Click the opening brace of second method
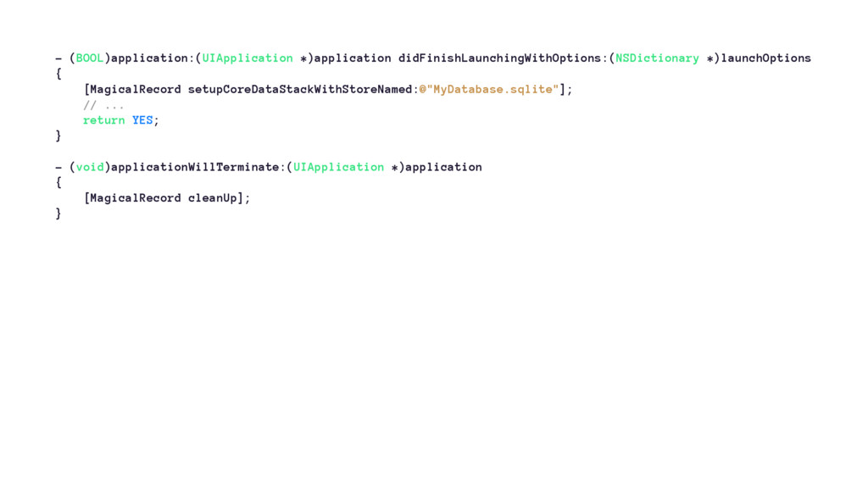The image size is (868, 488). pos(58,183)
